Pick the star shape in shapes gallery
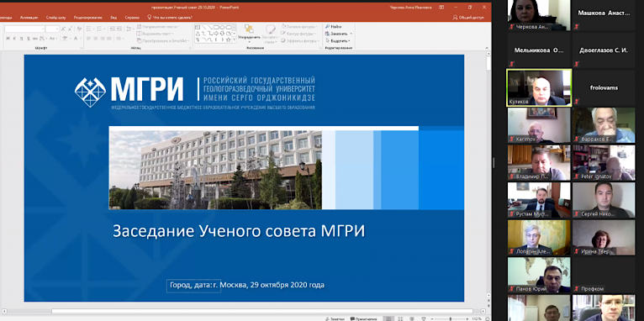Viewport: 644px width, 321px height. pyautogui.click(x=229, y=39)
